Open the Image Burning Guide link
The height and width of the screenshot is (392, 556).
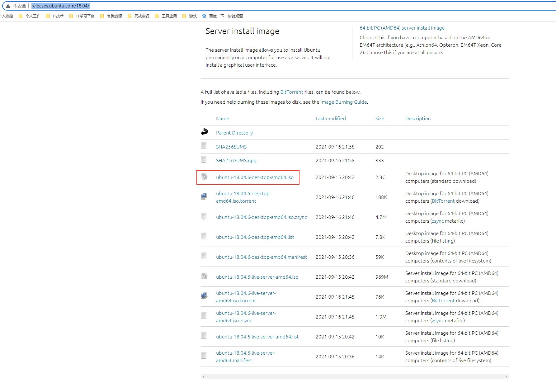(344, 102)
